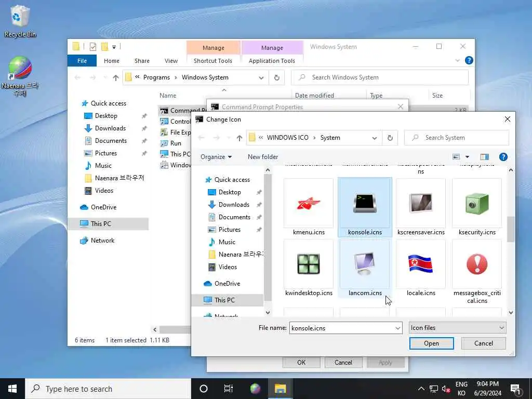Open the Windows Start menu

tap(12, 389)
